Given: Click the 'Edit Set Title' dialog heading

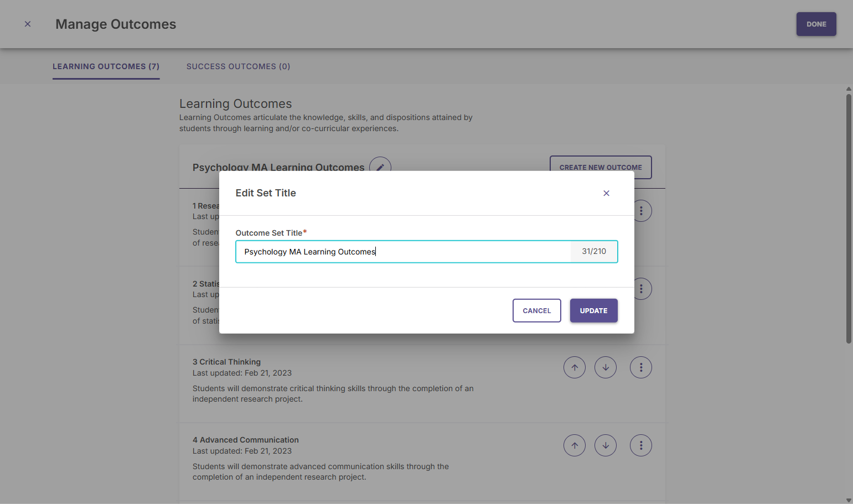Looking at the screenshot, I should tap(266, 193).
